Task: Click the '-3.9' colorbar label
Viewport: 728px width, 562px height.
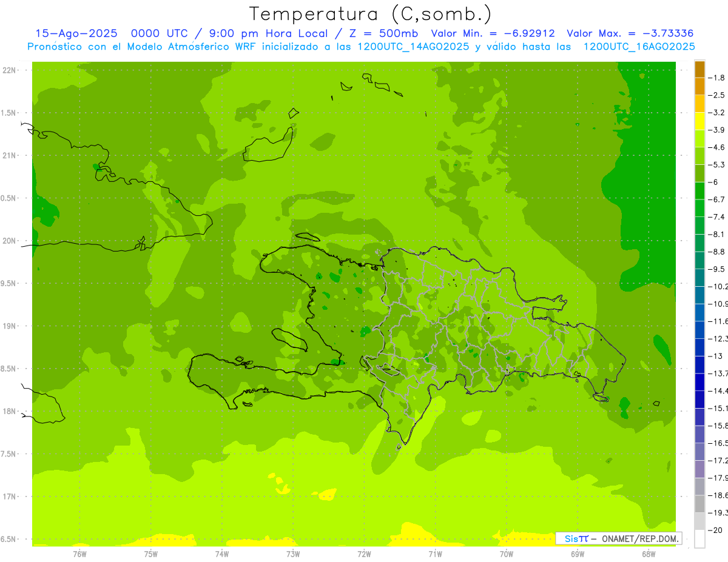Action: click(x=718, y=130)
